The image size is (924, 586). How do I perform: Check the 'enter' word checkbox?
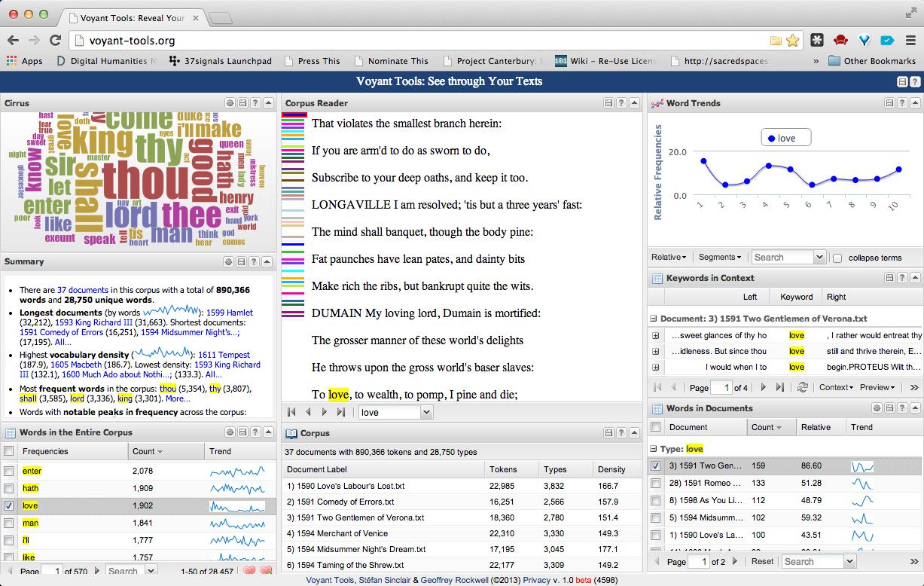9,471
